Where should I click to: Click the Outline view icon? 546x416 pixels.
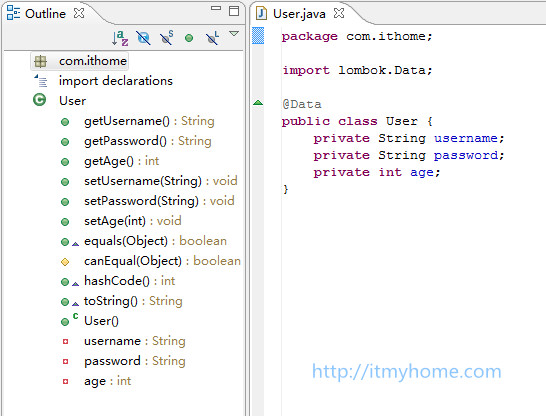click(x=13, y=13)
